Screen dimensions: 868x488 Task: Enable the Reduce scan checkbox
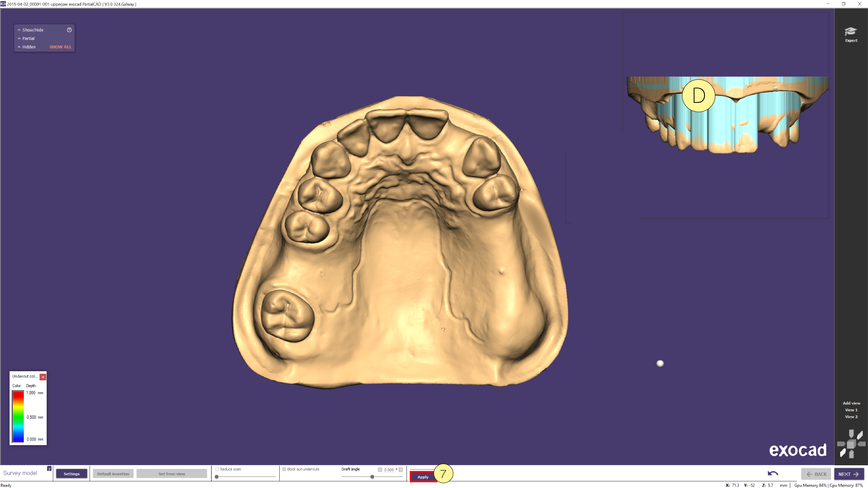tap(217, 469)
